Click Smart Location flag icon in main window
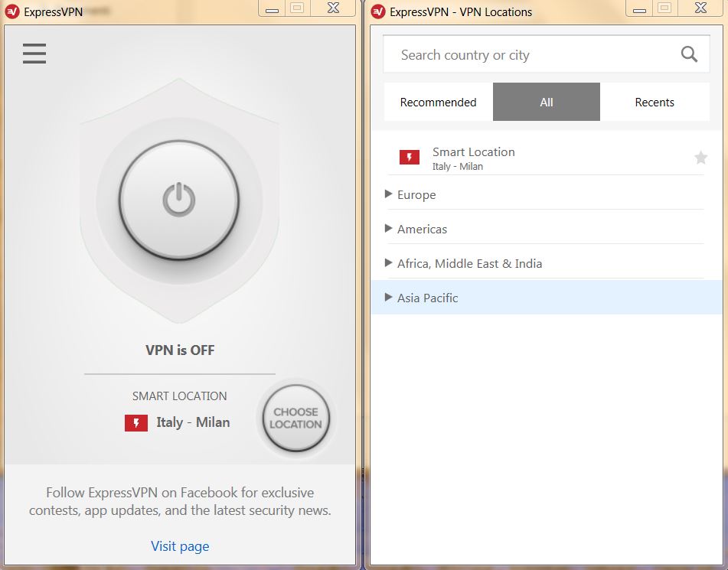Screen dimensions: 728x570 pyautogui.click(x=136, y=423)
